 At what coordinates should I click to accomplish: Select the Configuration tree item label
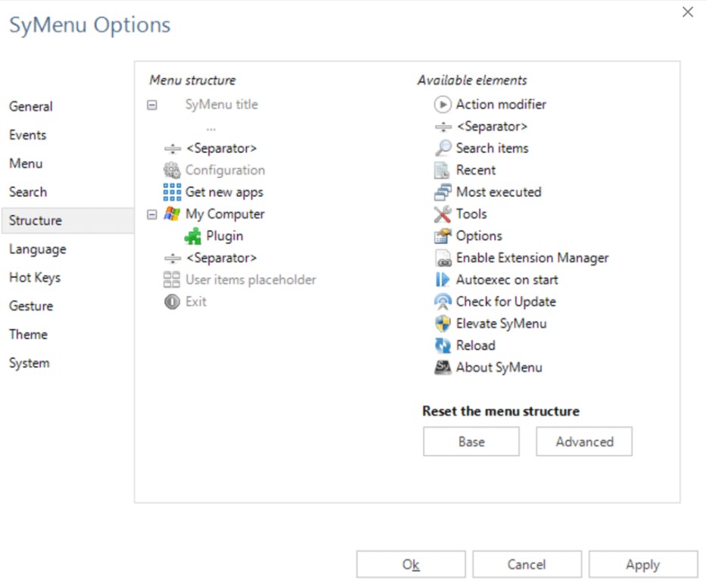pos(225,170)
